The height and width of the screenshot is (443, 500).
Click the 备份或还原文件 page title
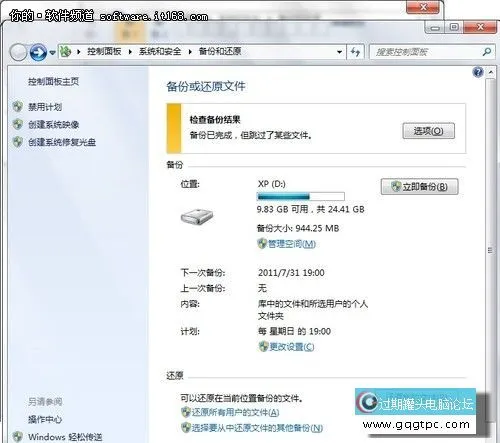coord(206,87)
